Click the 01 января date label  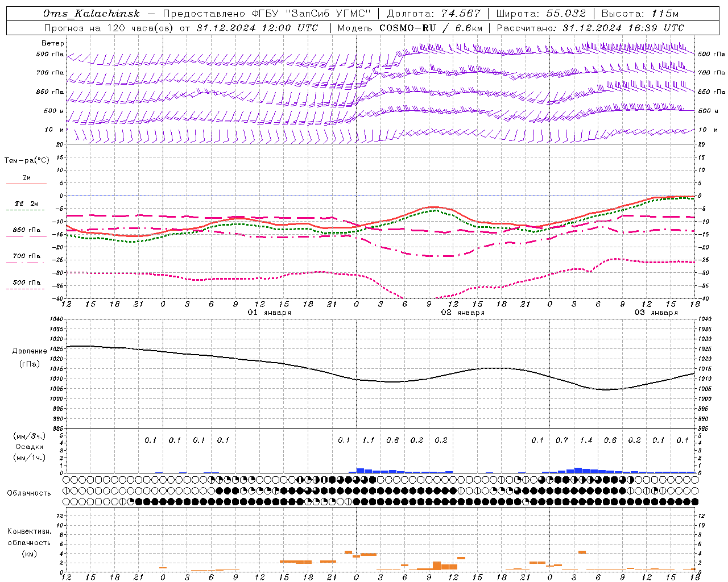coord(270,313)
